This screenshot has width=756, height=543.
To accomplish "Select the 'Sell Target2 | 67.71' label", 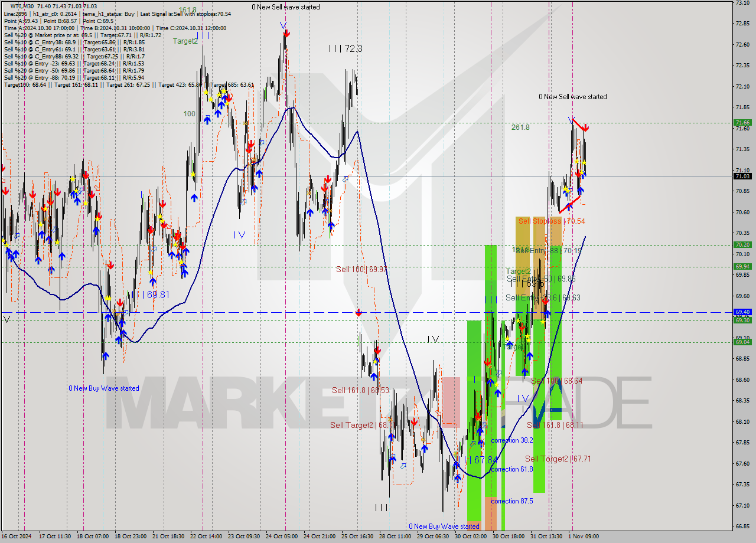I will coord(558,459).
